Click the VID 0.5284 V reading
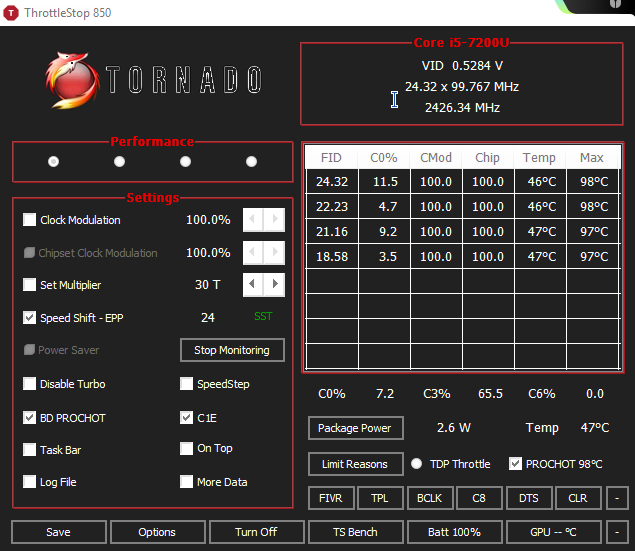 click(462, 66)
